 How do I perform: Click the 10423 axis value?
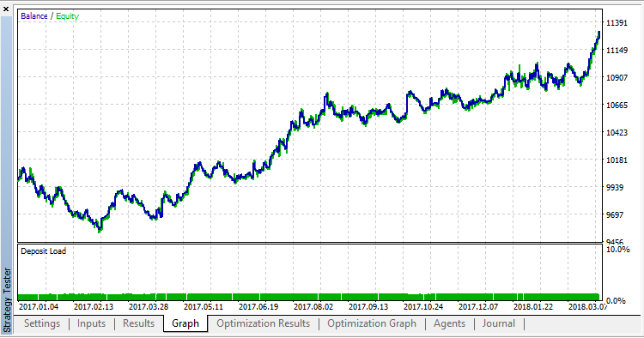[x=617, y=133]
